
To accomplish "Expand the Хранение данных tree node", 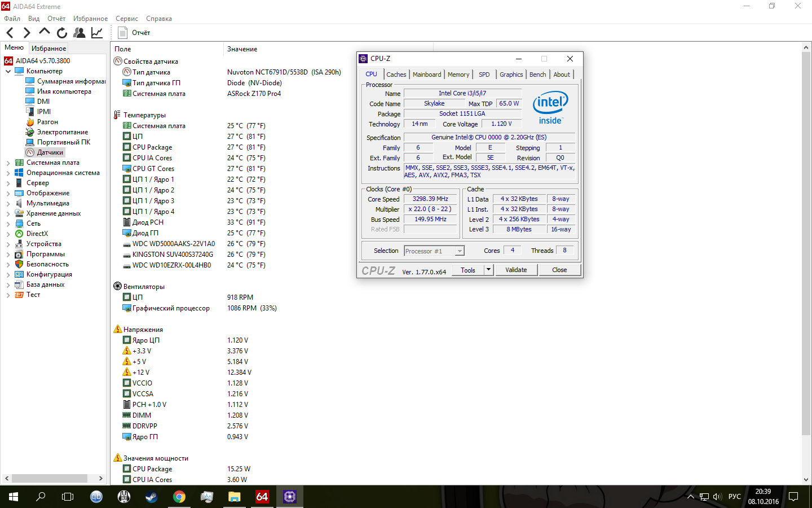I will (x=8, y=213).
